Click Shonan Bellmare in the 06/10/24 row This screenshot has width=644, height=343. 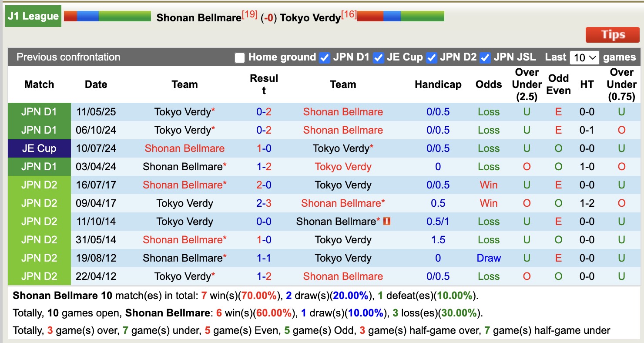click(342, 130)
